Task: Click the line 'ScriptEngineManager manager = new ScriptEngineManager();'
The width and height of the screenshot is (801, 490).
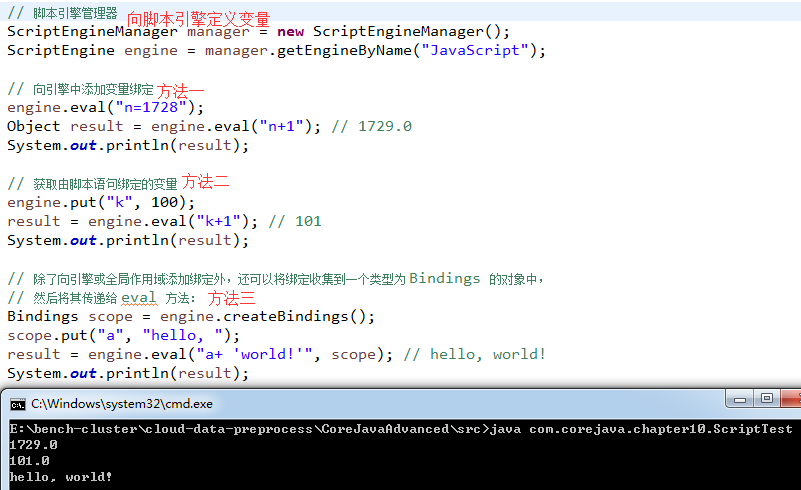Action: [258, 32]
